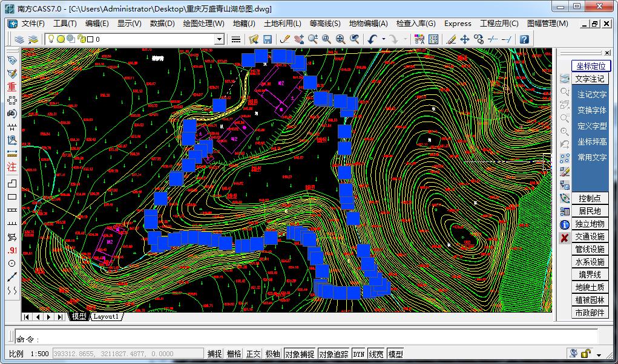Viewport: 618px width, 364px height.
Task: Click the red 注 annotation icon
Action: (12, 167)
